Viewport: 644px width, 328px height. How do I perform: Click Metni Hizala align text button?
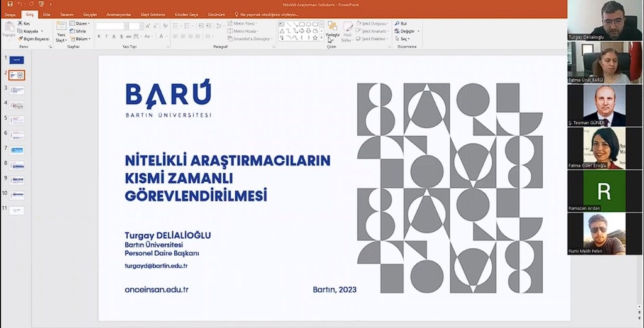(243, 31)
